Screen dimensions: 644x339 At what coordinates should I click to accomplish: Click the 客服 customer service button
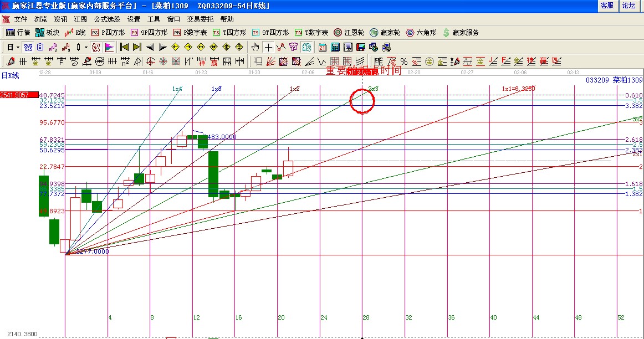point(607,6)
